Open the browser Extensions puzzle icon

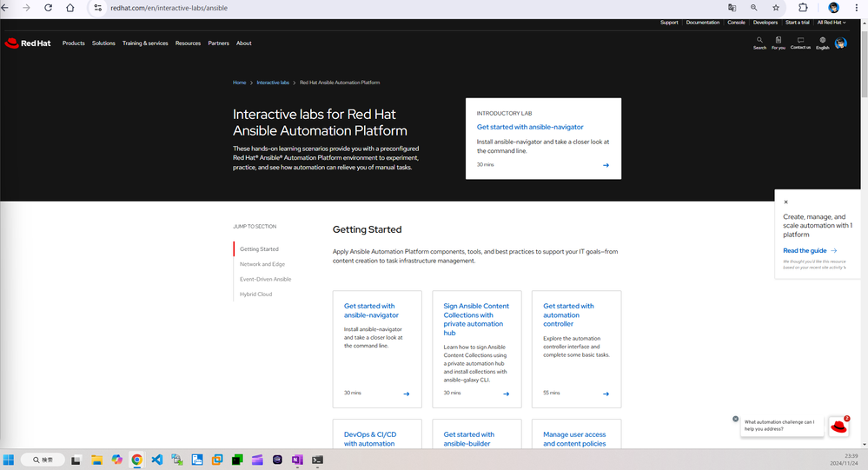pos(803,8)
